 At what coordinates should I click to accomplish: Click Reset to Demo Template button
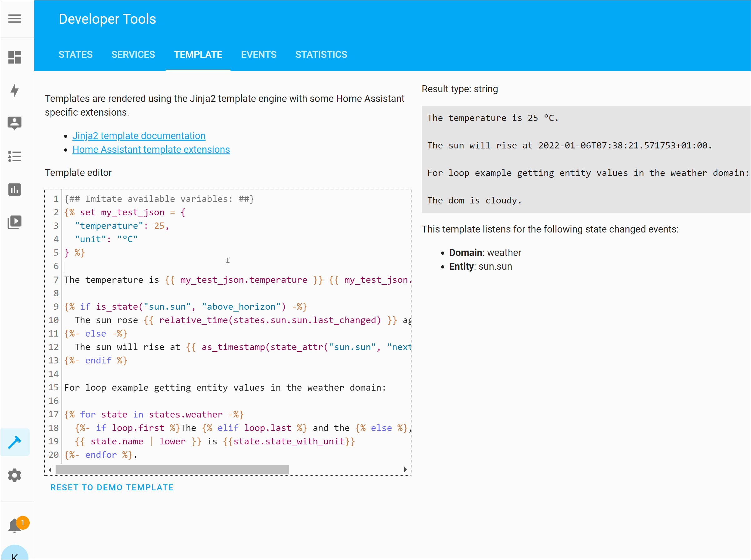tap(112, 487)
